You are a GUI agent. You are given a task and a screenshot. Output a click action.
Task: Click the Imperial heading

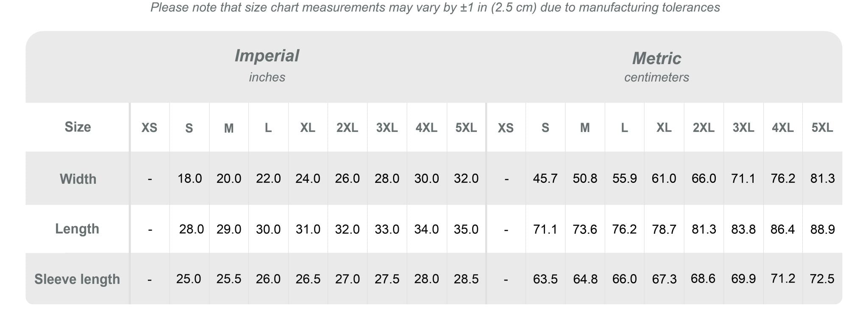click(267, 56)
